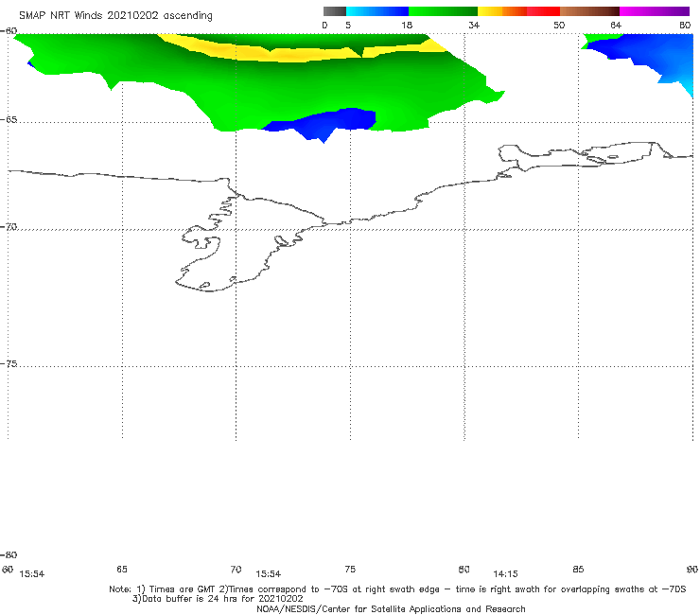Click the '15:54' time beside longitude 60
700x615 pixels.
(x=32, y=574)
